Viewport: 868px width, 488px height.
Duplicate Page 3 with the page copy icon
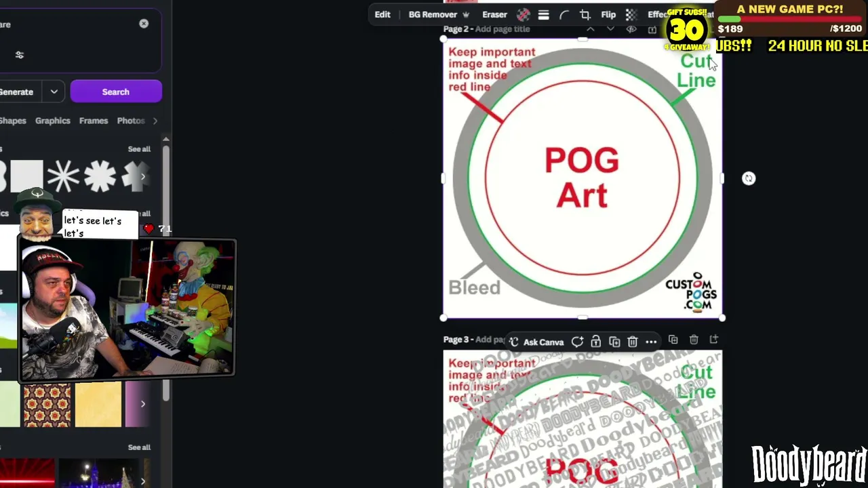(673, 340)
